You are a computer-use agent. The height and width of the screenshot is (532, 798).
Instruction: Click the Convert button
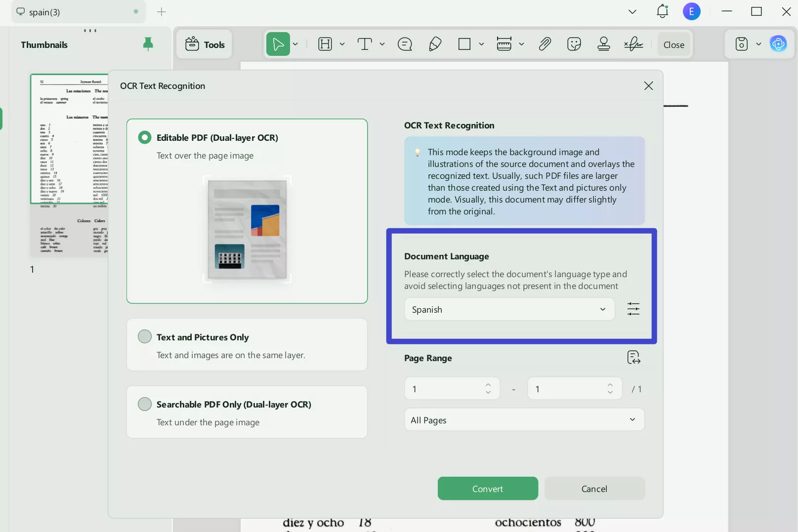click(x=487, y=489)
